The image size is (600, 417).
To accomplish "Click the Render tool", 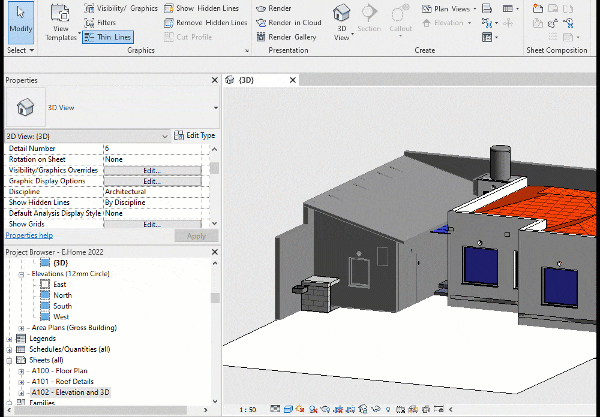I will 274,8.
